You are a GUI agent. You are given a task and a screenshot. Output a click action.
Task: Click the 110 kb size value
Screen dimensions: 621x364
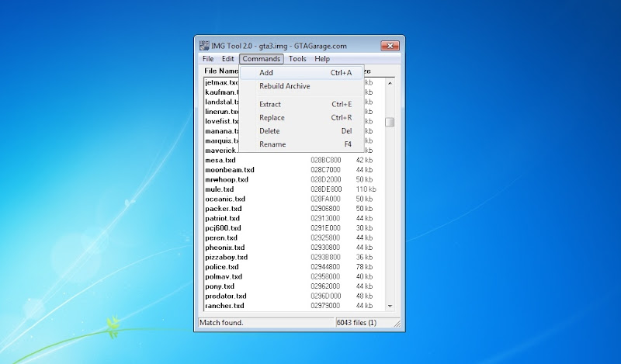click(366, 189)
